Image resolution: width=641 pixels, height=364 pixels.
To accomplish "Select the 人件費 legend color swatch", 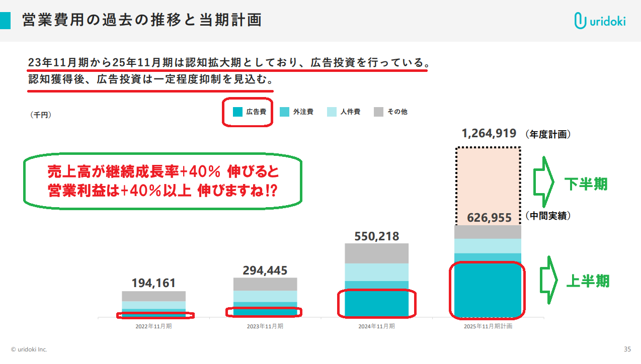I will [x=332, y=112].
